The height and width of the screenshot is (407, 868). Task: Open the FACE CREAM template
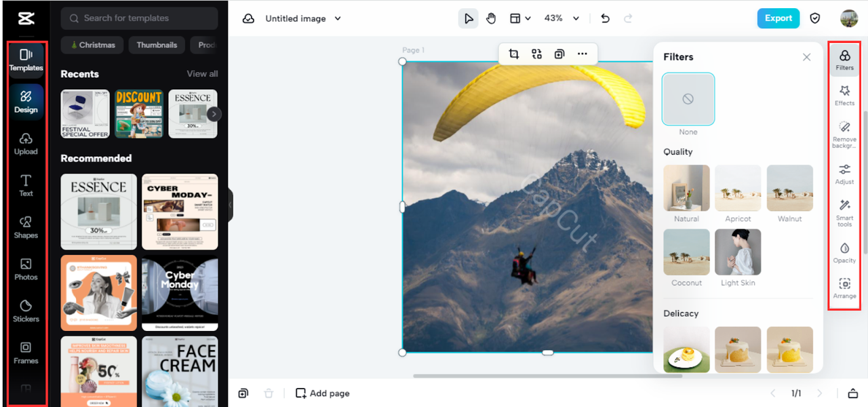coord(180,372)
